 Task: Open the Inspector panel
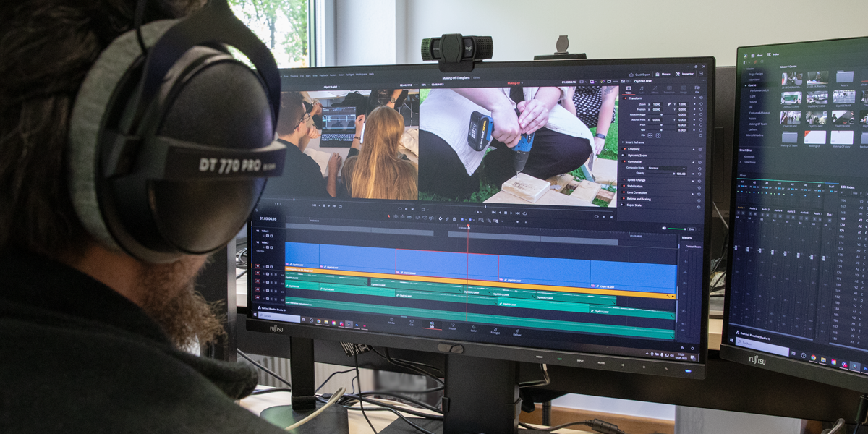click(686, 74)
